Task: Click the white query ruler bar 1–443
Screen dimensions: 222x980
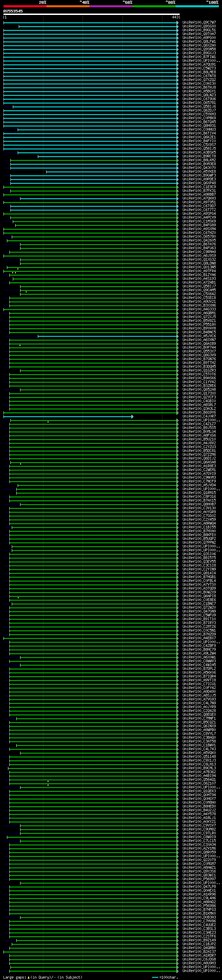Action: [x=92, y=15]
